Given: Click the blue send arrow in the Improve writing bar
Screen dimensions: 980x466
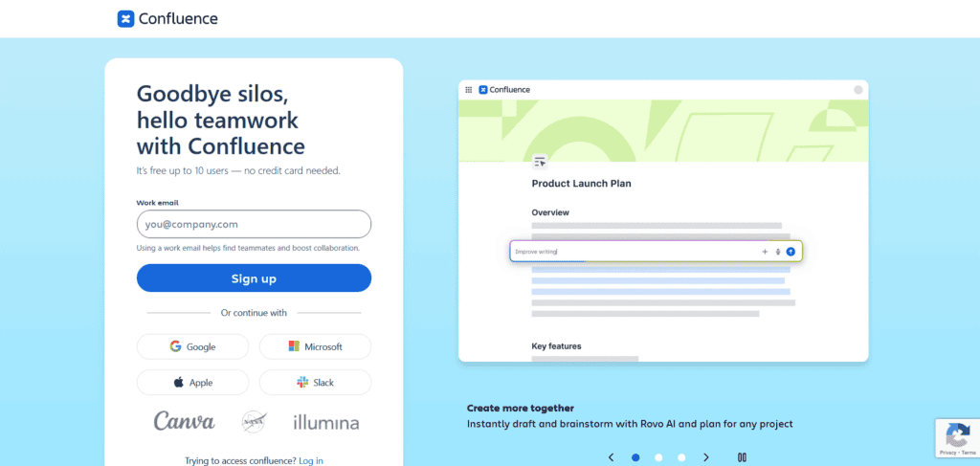Looking at the screenshot, I should (x=791, y=251).
